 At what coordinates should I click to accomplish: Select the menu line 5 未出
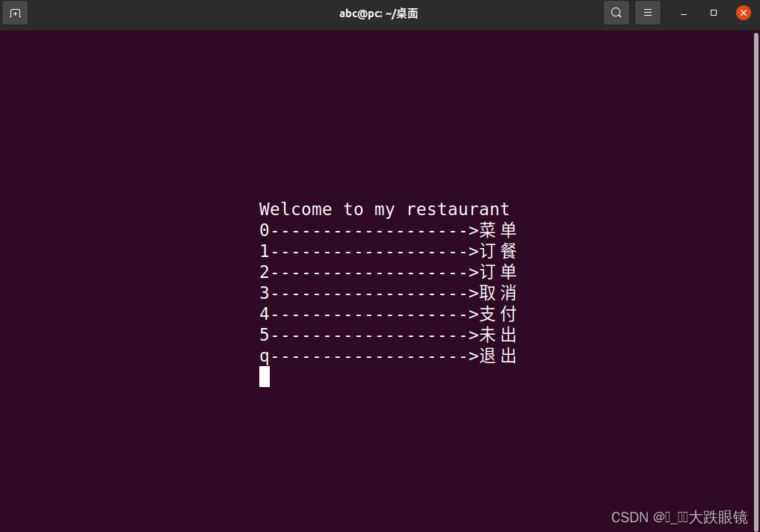[x=388, y=335]
